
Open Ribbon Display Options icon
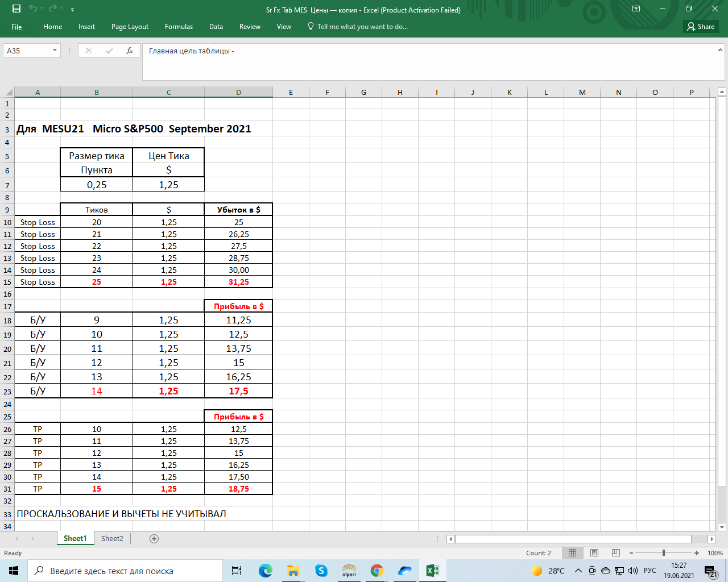point(636,9)
